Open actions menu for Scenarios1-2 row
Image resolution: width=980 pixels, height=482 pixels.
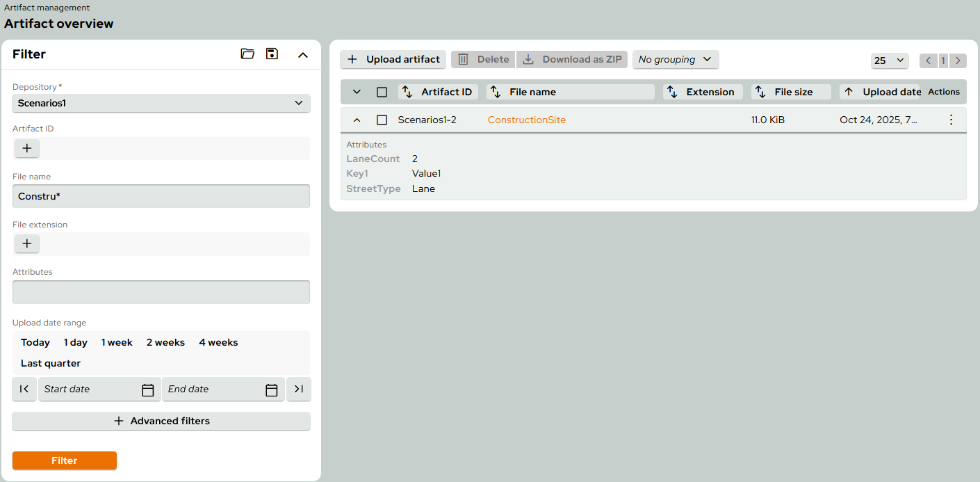pyautogui.click(x=952, y=120)
